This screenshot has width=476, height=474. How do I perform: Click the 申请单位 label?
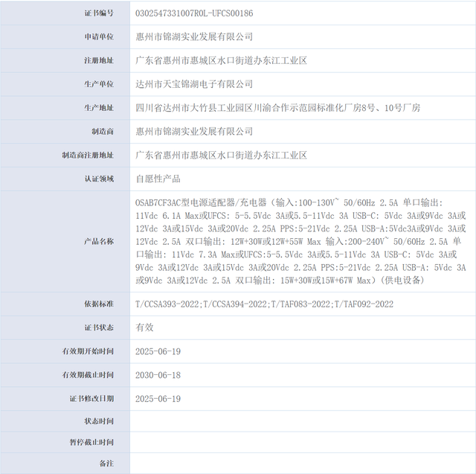(x=99, y=36)
